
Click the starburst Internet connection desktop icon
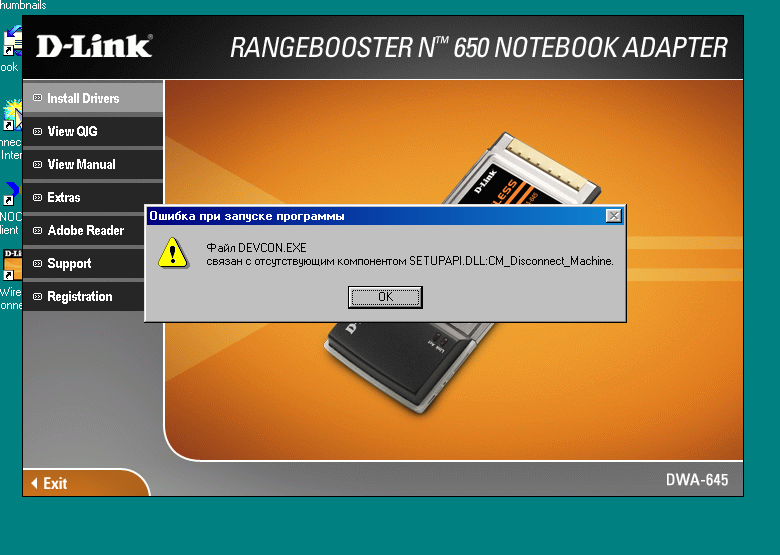pyautogui.click(x=12, y=114)
